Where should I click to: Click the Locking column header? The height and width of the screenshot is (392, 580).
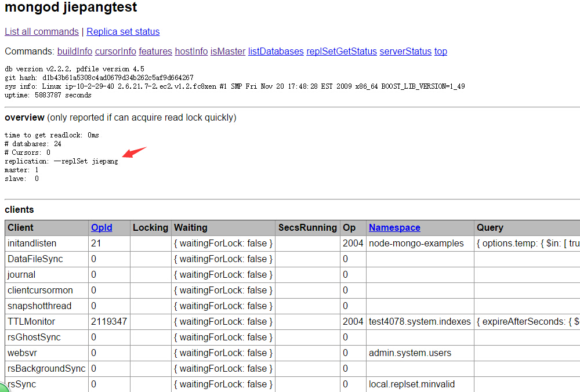150,228
